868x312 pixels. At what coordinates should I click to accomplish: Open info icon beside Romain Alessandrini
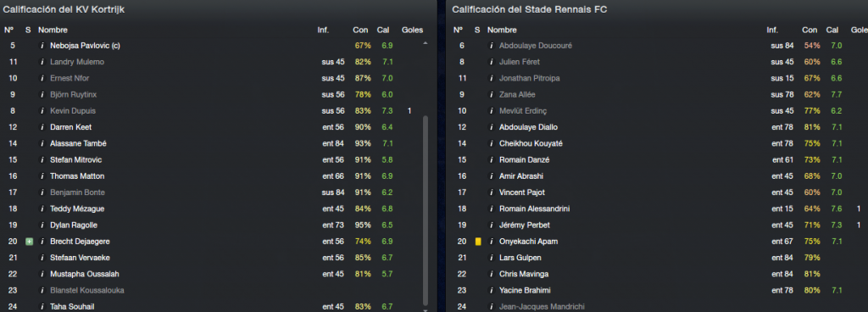pos(492,209)
